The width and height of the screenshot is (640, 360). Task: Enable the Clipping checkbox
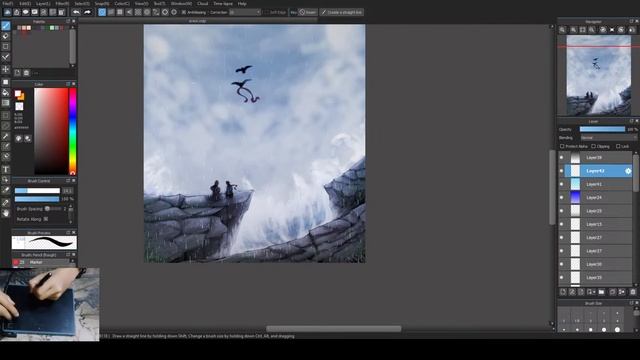pos(594,146)
